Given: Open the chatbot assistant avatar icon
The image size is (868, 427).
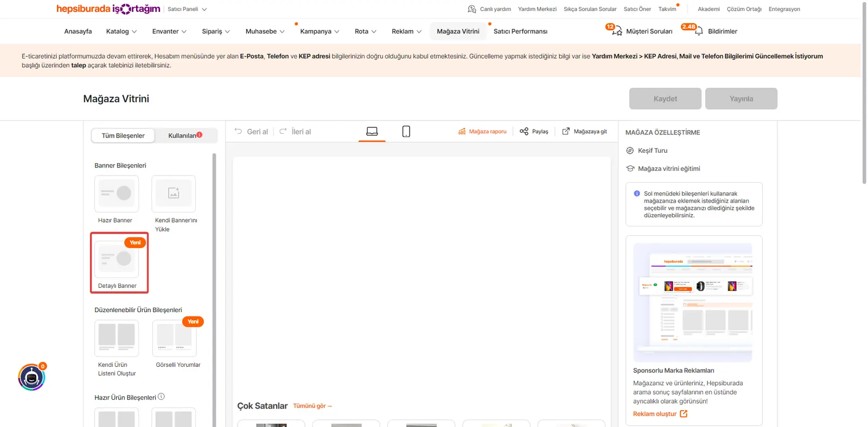Looking at the screenshot, I should pyautogui.click(x=31, y=378).
